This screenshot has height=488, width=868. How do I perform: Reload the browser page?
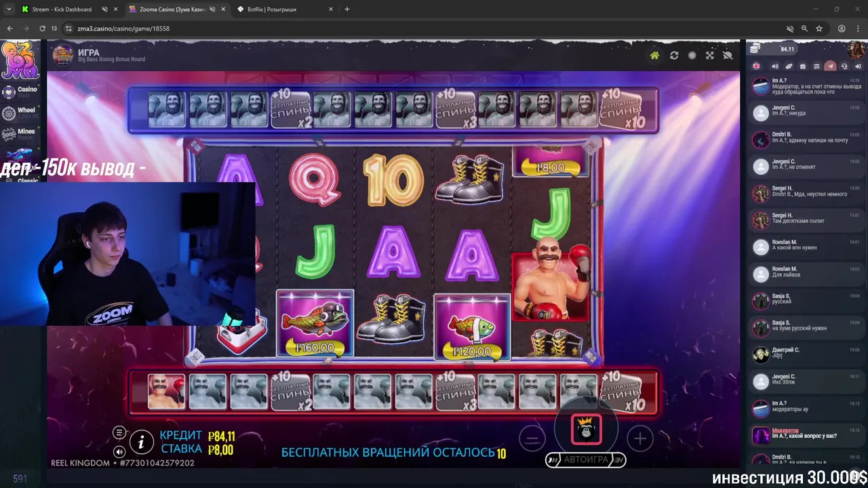[42, 28]
